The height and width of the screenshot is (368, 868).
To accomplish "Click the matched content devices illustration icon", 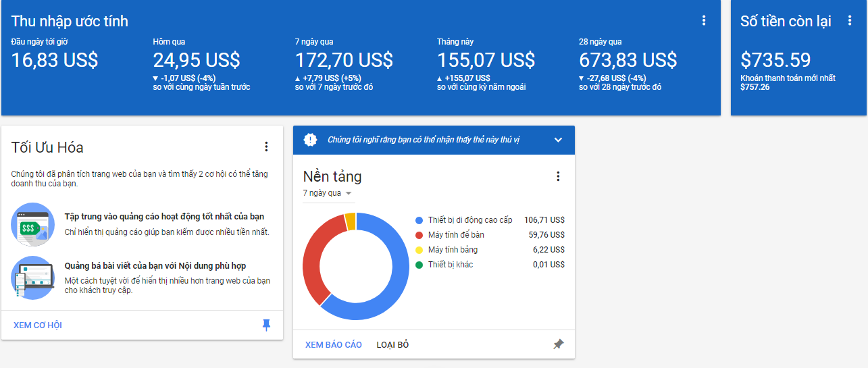I will coord(32,278).
